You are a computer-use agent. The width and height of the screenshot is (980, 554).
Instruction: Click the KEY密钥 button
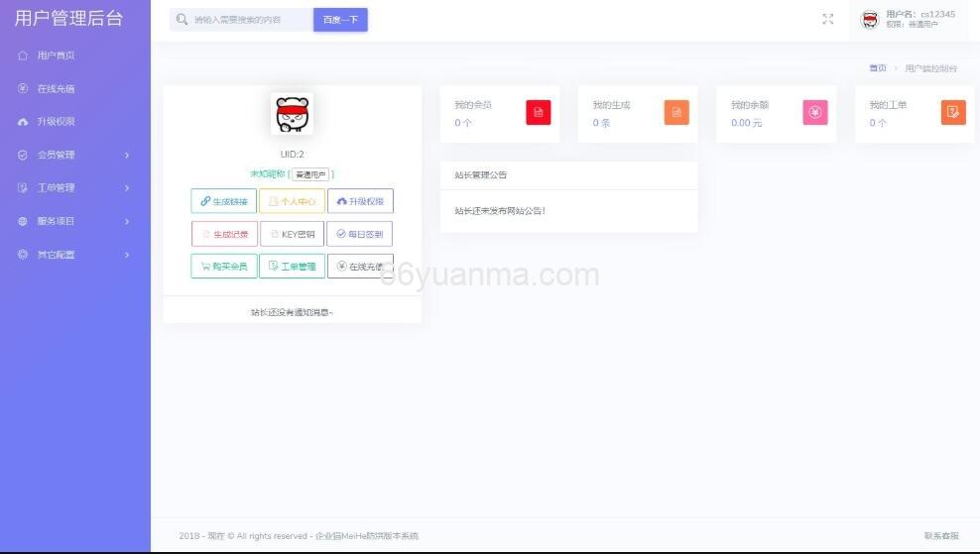click(292, 234)
